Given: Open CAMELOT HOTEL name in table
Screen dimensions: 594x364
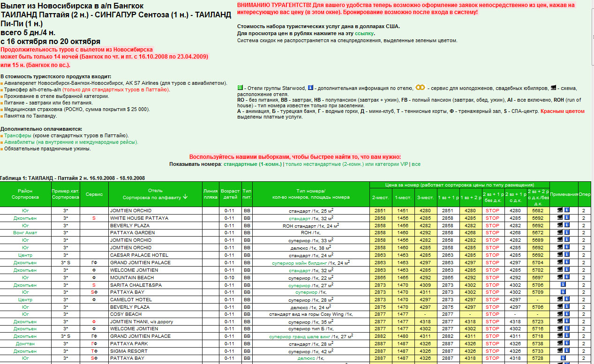Looking at the screenshot, I should [x=131, y=299].
